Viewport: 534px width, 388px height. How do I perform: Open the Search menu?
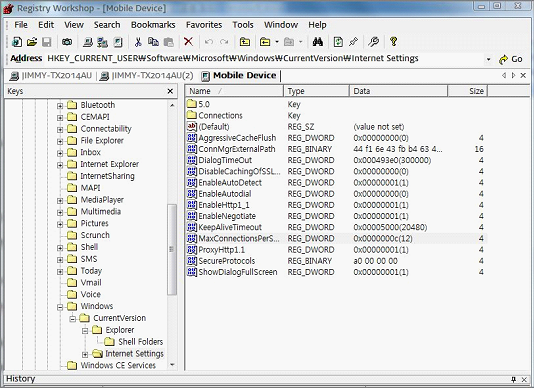(x=107, y=25)
